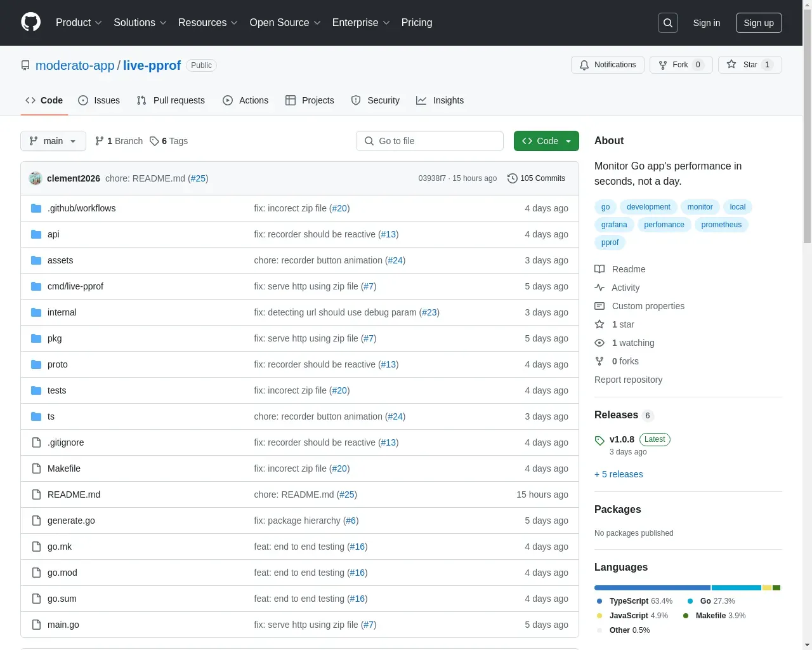The height and width of the screenshot is (650, 812).
Task: Switch to the Actions tab
Action: (246, 100)
